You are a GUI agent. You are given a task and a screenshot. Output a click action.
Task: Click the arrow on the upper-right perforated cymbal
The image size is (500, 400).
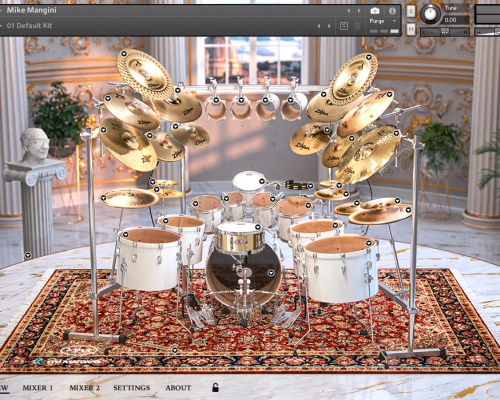[369, 57]
